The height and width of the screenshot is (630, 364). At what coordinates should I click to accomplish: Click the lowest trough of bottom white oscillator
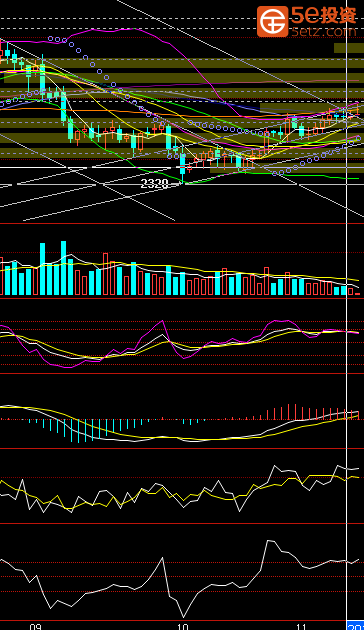[184, 617]
